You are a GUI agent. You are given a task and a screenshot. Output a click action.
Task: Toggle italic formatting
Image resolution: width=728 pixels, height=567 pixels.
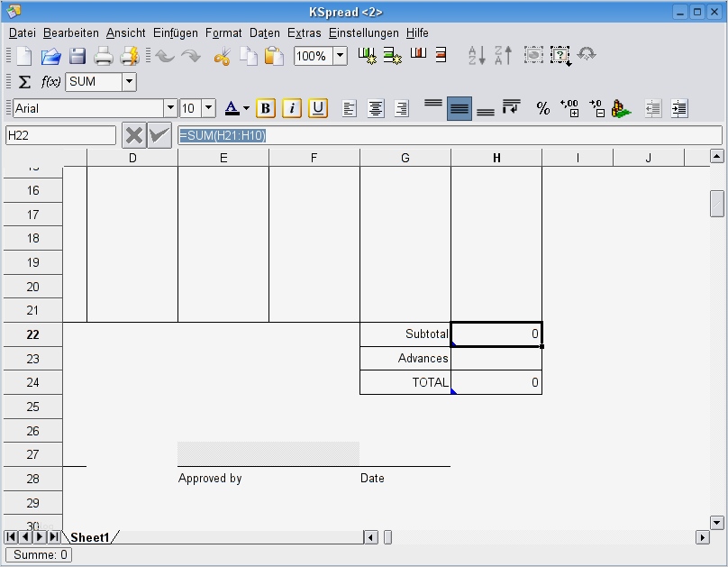pyautogui.click(x=291, y=108)
